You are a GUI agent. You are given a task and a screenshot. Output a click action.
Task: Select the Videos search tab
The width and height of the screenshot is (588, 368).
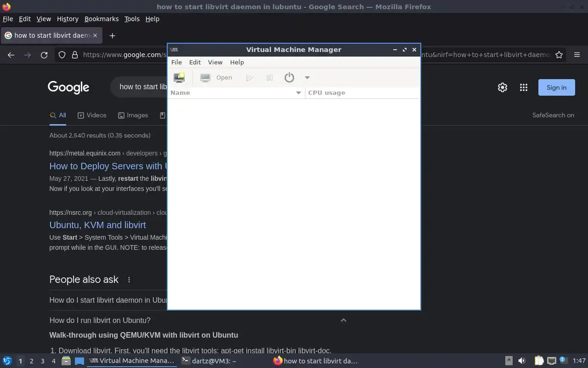pos(92,115)
